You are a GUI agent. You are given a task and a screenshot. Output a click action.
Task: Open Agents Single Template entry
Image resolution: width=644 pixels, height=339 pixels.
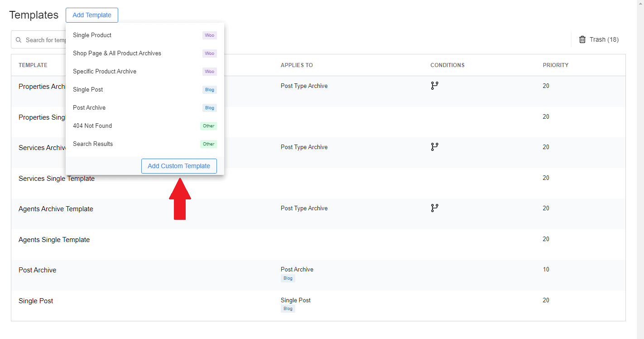point(54,240)
